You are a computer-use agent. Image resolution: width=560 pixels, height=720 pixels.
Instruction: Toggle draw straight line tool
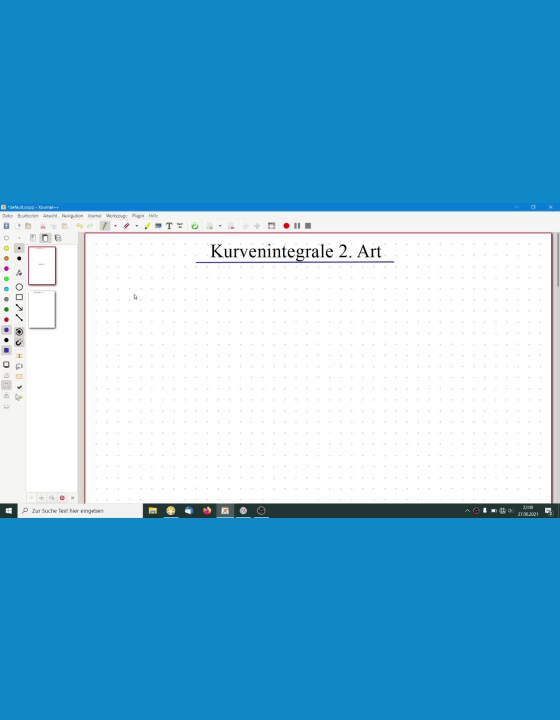point(19,318)
